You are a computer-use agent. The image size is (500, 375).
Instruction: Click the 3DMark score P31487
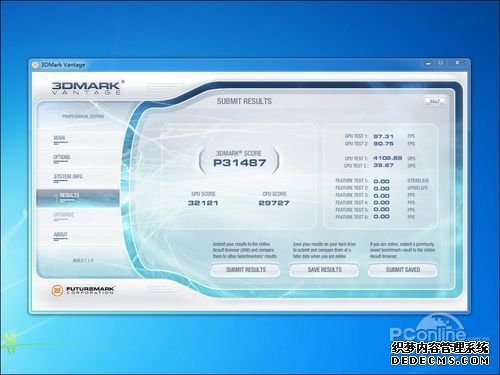pyautogui.click(x=239, y=163)
